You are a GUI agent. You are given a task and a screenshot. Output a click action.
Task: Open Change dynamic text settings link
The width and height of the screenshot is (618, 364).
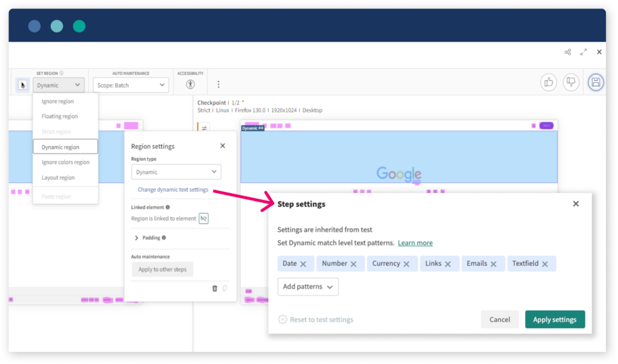[173, 190]
